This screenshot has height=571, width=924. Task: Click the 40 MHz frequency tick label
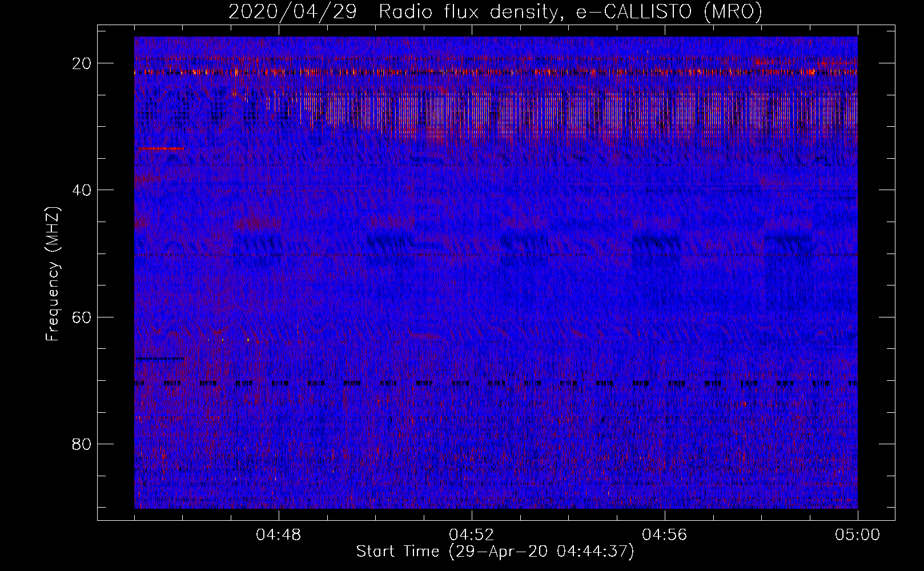(x=82, y=190)
